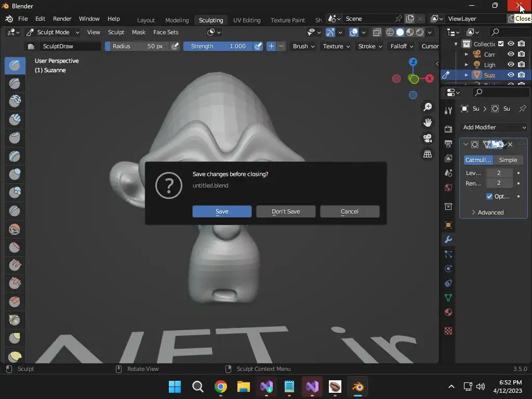This screenshot has width=532, height=399.
Task: Open the Falloff settings dropdown
Action: pos(402,46)
